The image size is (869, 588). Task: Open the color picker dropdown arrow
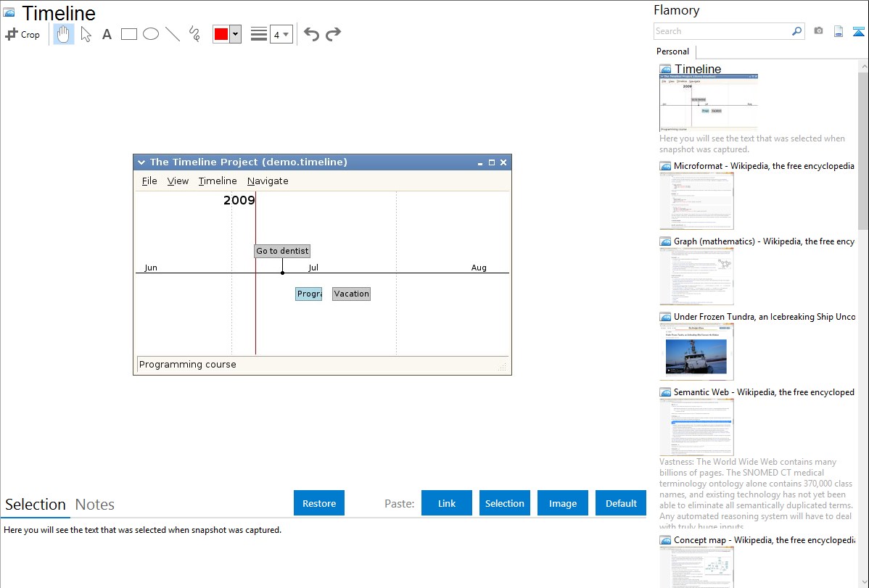(x=236, y=34)
